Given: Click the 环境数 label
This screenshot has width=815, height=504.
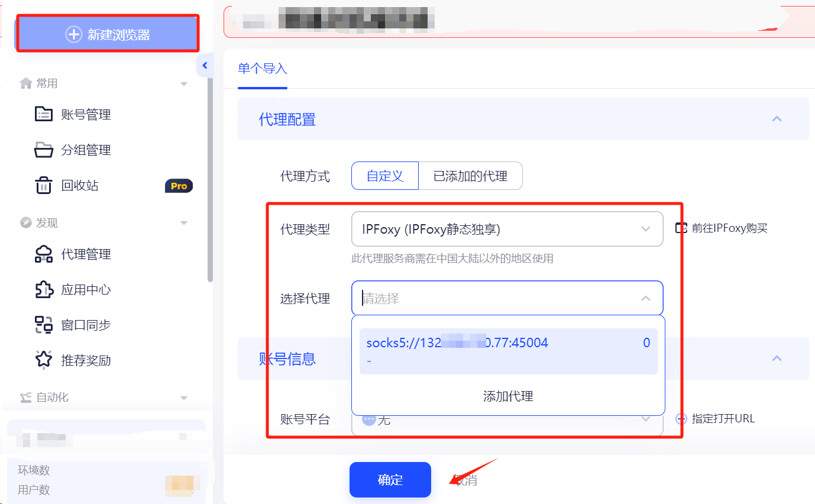Looking at the screenshot, I should tap(34, 470).
